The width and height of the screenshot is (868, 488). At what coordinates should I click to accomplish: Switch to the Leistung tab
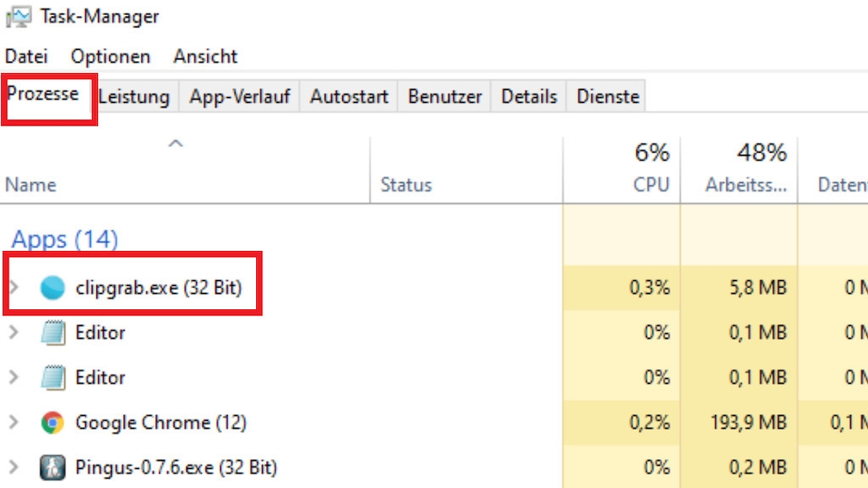coord(134,97)
